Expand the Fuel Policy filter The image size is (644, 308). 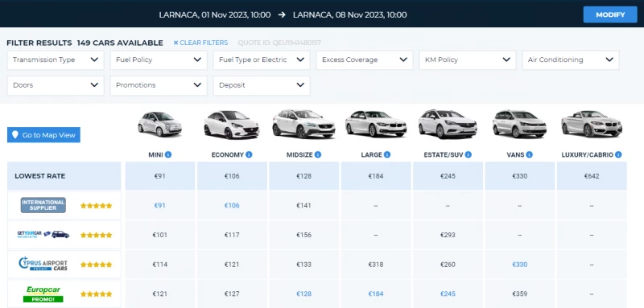159,60
